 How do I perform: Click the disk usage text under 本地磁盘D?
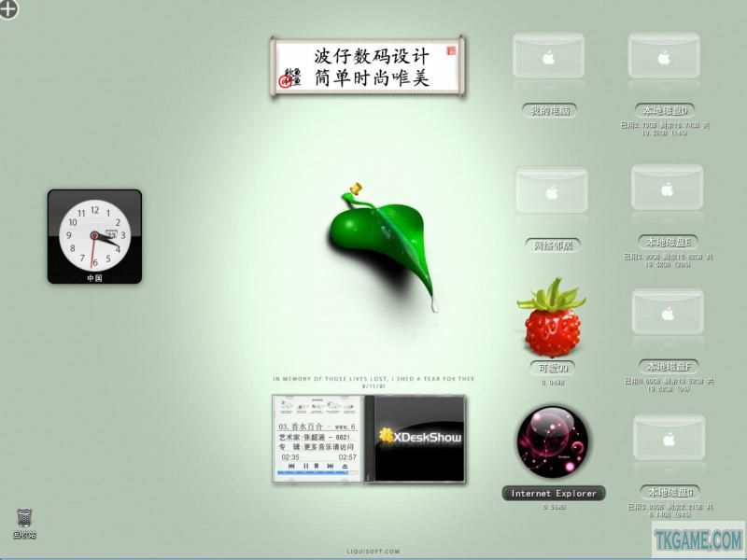click(x=665, y=129)
